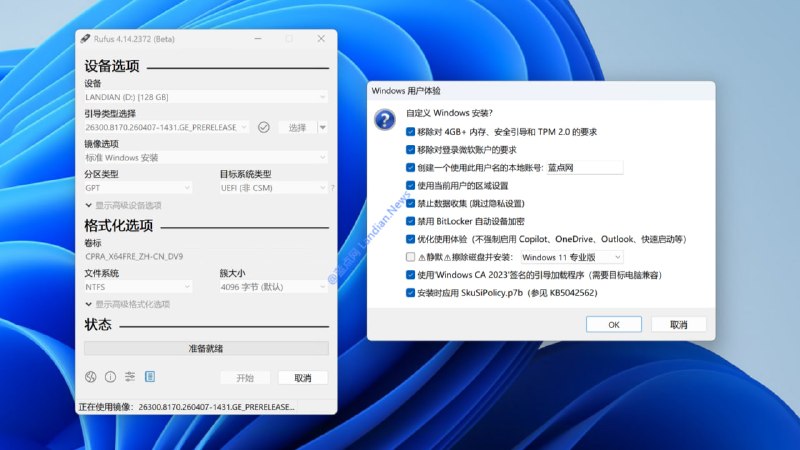This screenshot has width=800, height=450.
Task: Click the 准备就绪 status progress bar
Action: point(206,348)
